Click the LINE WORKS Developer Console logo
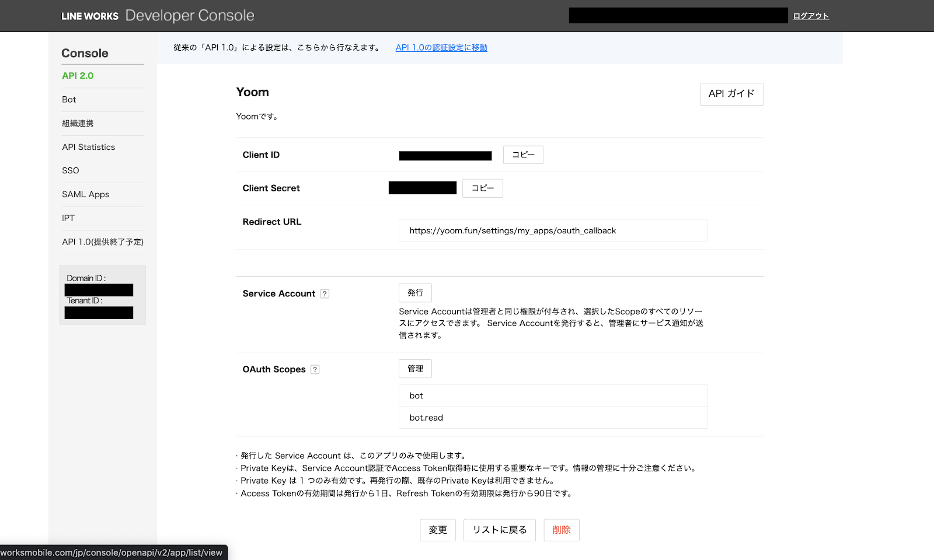934x560 pixels. point(158,16)
